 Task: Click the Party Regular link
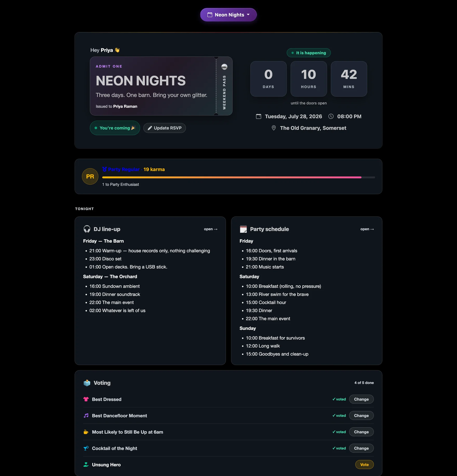tap(124, 169)
